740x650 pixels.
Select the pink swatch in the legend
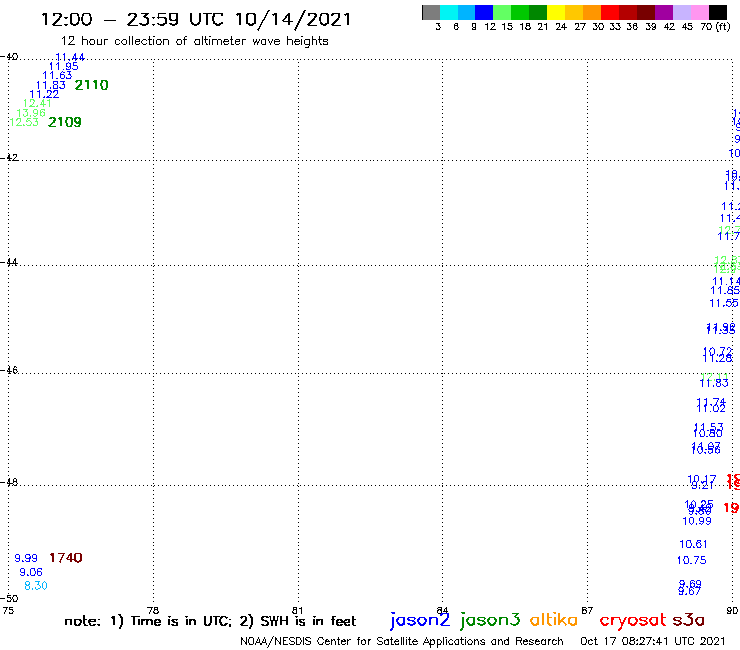click(700, 12)
